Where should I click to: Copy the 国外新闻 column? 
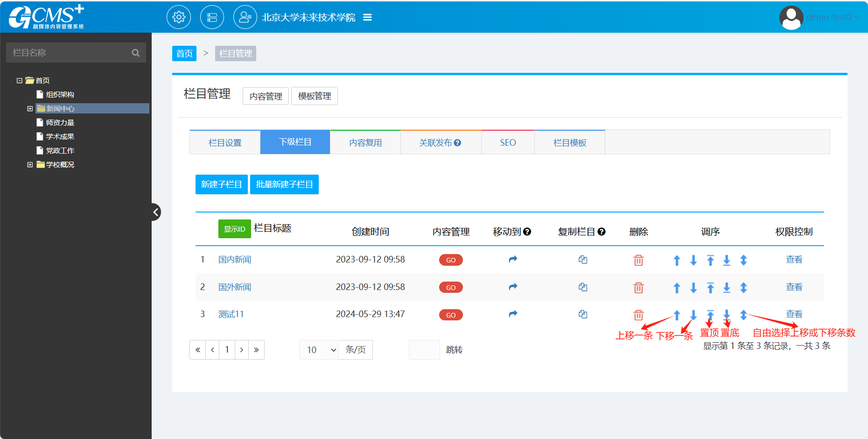point(583,287)
